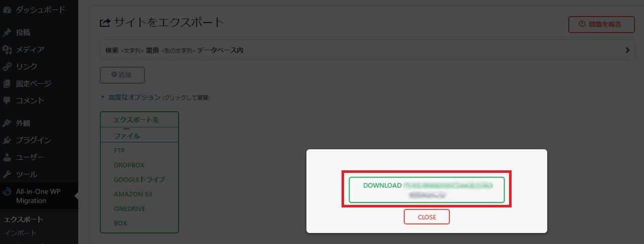Click the Dashboard gauge icon in sidebar
The image size is (644, 244).
(7, 10)
